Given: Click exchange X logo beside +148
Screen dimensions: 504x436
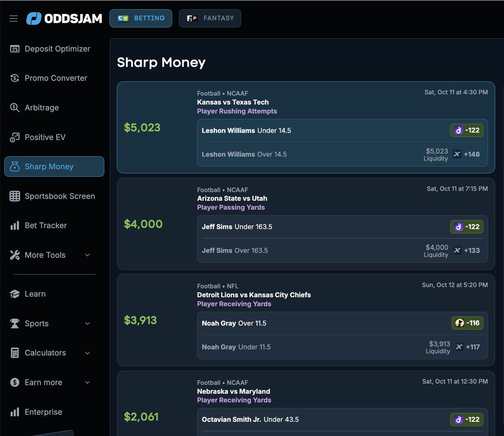Looking at the screenshot, I should coord(457,154).
